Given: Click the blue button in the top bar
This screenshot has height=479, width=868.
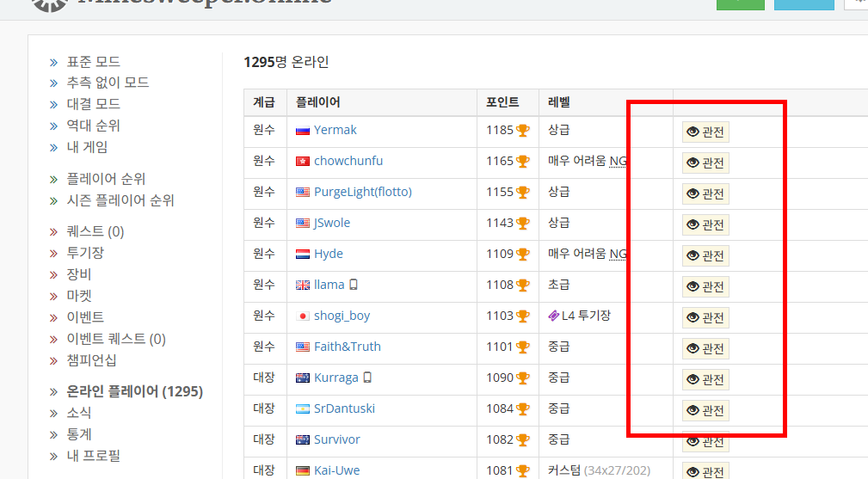Looking at the screenshot, I should pyautogui.click(x=803, y=4).
